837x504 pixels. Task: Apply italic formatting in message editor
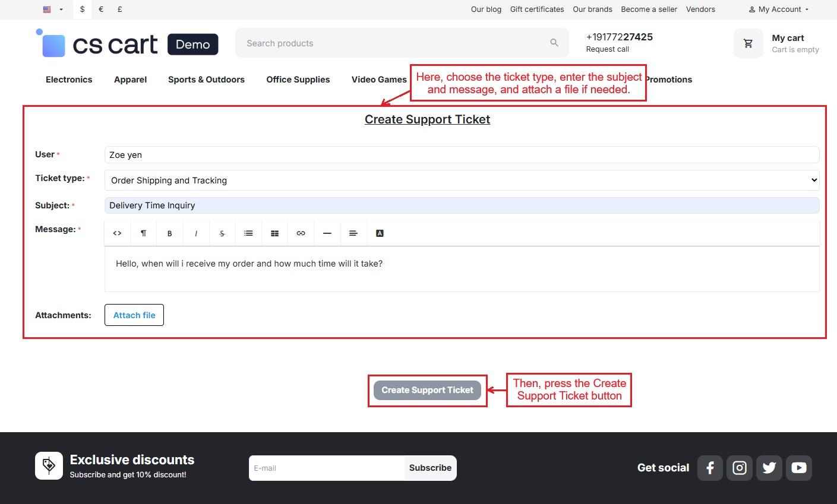coord(196,233)
